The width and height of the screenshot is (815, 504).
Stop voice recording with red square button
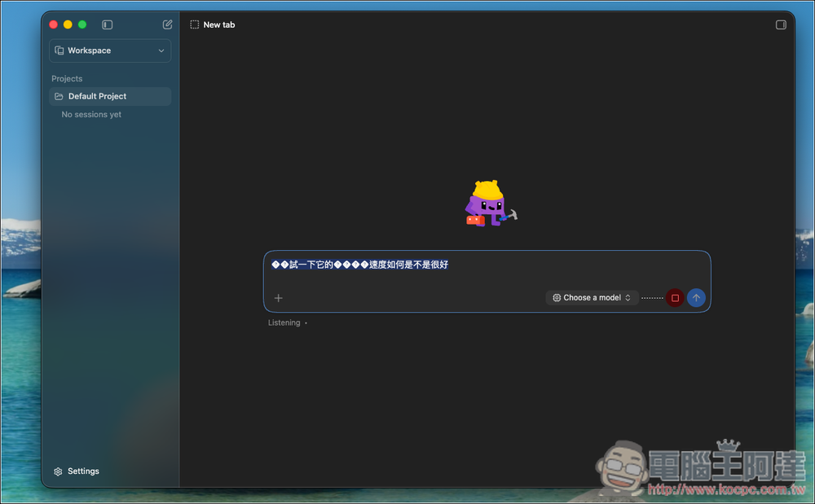click(675, 297)
